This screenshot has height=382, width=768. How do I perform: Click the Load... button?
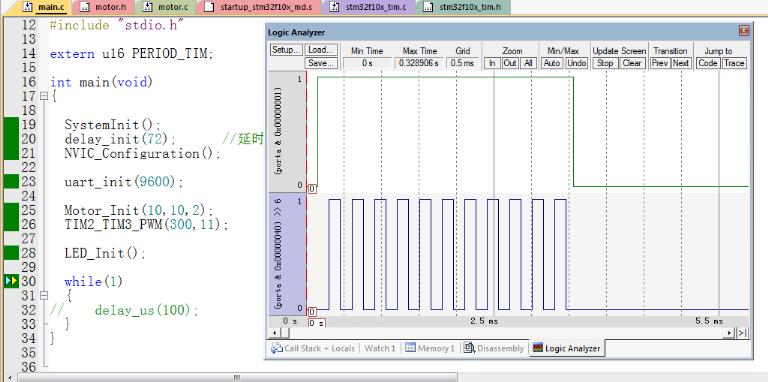tap(321, 50)
